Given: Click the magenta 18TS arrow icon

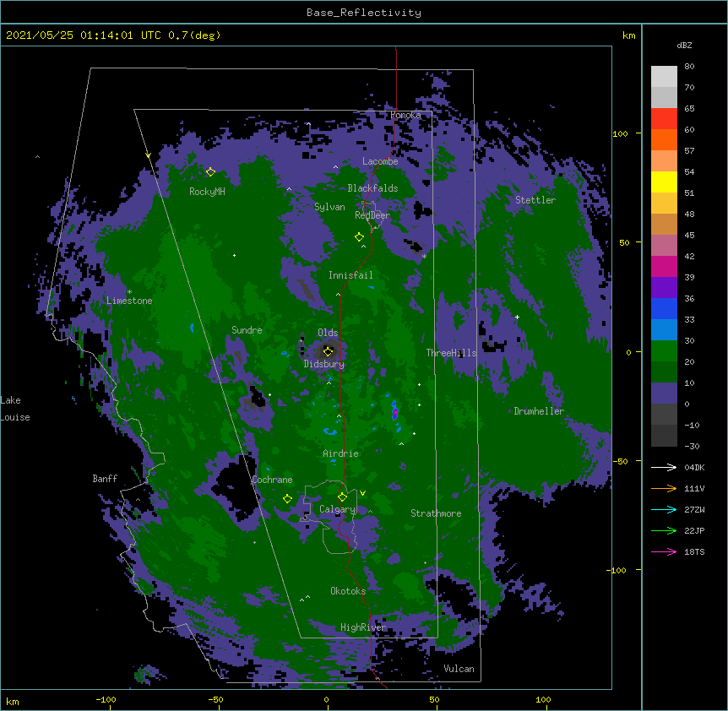Looking at the screenshot, I should (x=664, y=551).
